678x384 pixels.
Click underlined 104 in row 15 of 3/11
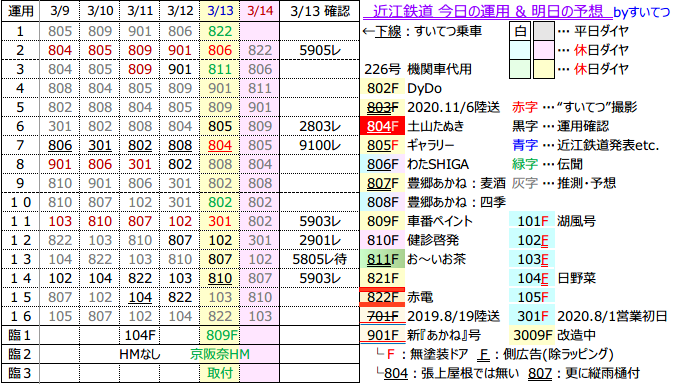point(140,298)
